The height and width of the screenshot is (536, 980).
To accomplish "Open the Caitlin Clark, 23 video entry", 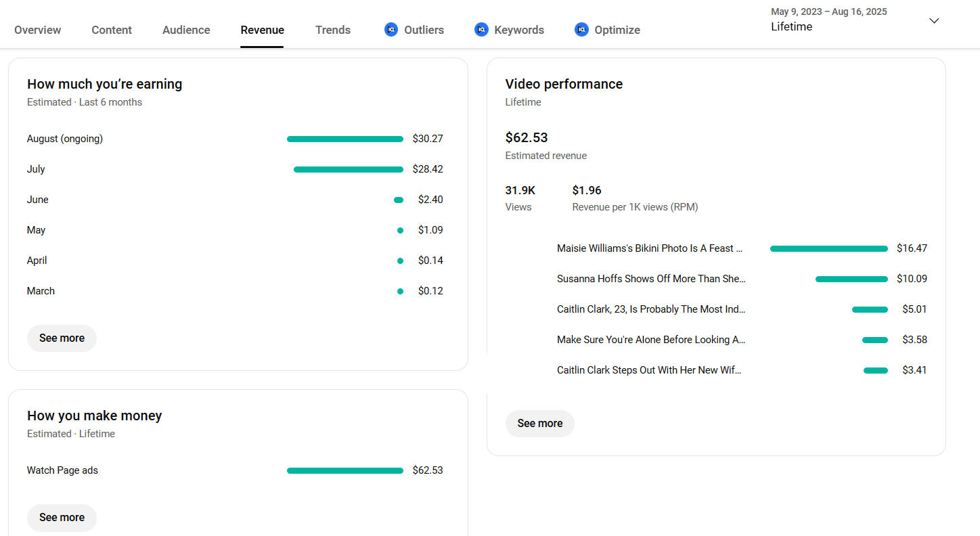I will [x=650, y=309].
